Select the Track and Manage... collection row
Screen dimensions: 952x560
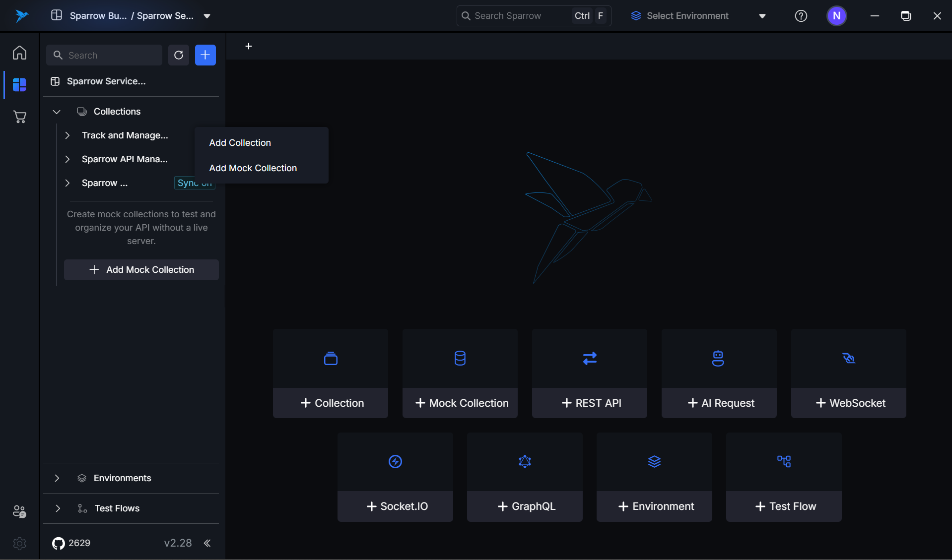(x=125, y=135)
